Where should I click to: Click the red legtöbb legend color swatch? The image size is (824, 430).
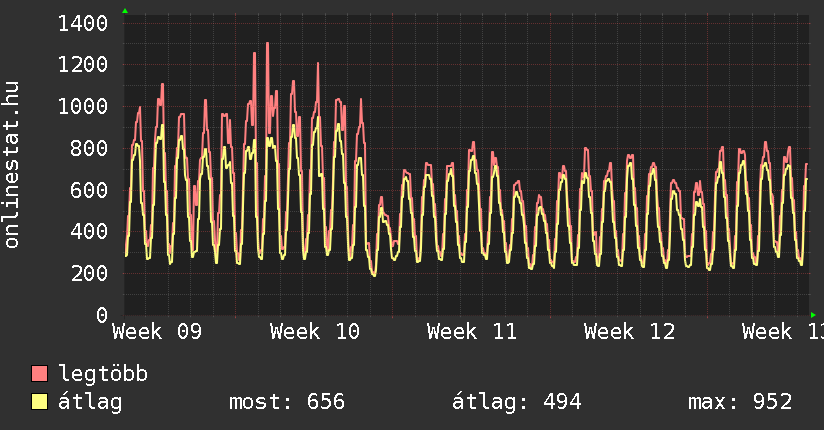click(x=40, y=374)
